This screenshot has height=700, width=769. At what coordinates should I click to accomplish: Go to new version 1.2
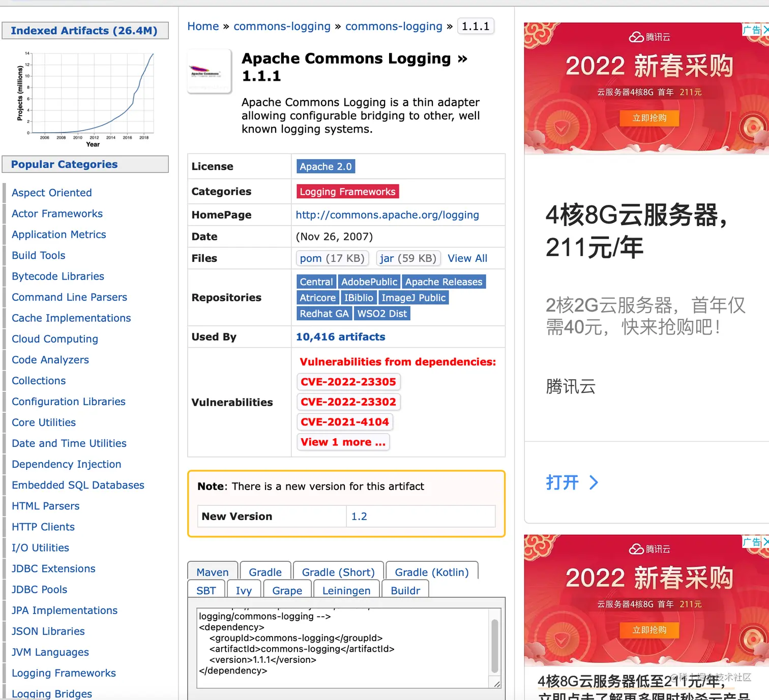pyautogui.click(x=359, y=516)
